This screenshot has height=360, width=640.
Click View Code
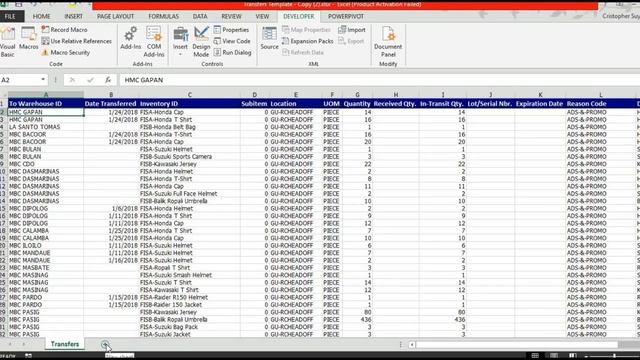(232, 41)
